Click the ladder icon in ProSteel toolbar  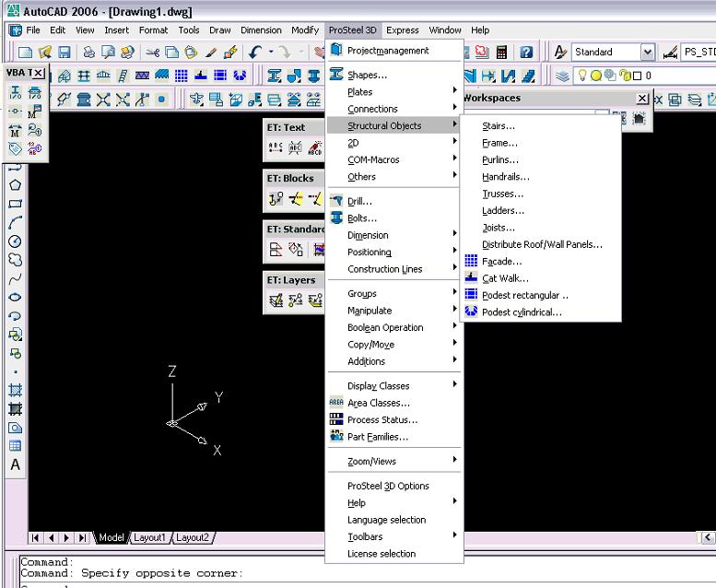click(123, 76)
